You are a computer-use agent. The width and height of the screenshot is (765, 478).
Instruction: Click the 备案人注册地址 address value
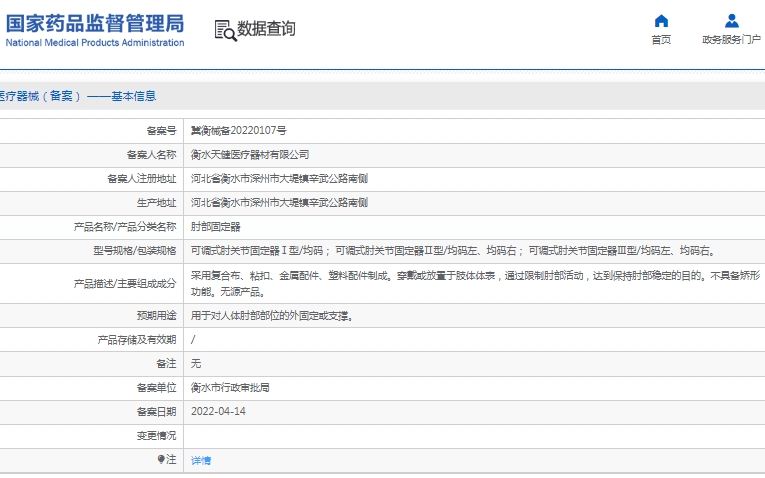tap(279, 179)
